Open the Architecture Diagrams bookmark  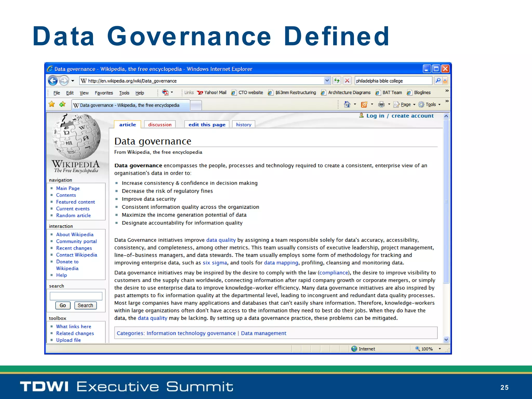click(346, 92)
